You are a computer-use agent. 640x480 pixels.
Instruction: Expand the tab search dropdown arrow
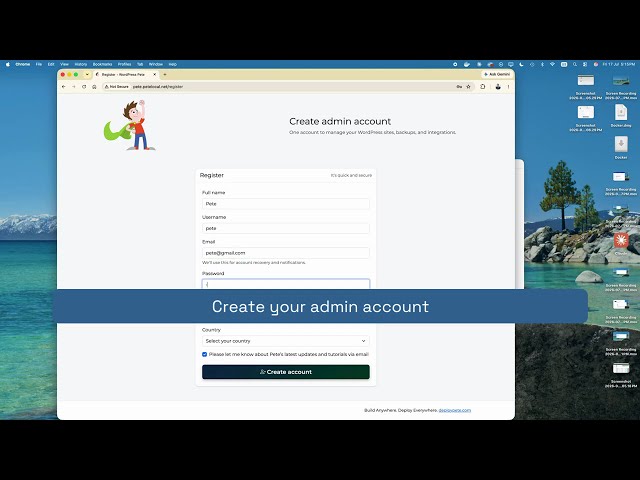tap(87, 75)
